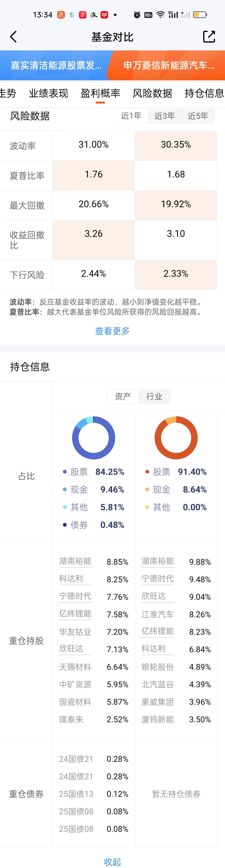Tap the battery indicator icon
225x868 pixels.
tap(200, 15)
